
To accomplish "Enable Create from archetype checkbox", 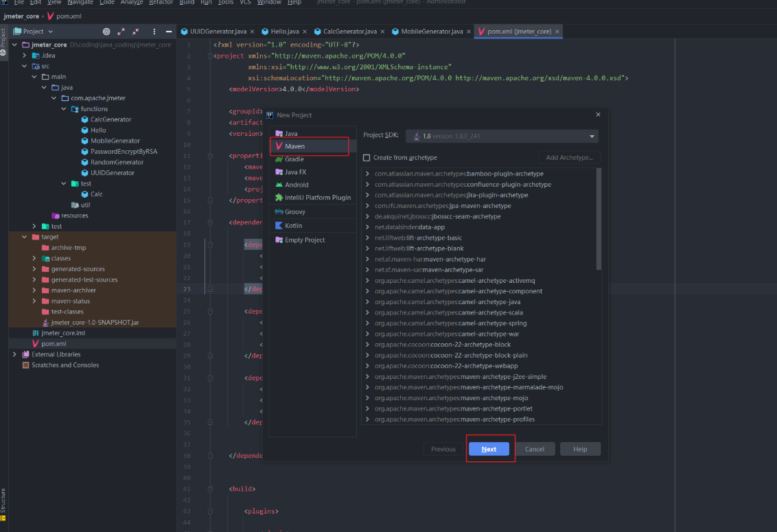I will pyautogui.click(x=367, y=158).
